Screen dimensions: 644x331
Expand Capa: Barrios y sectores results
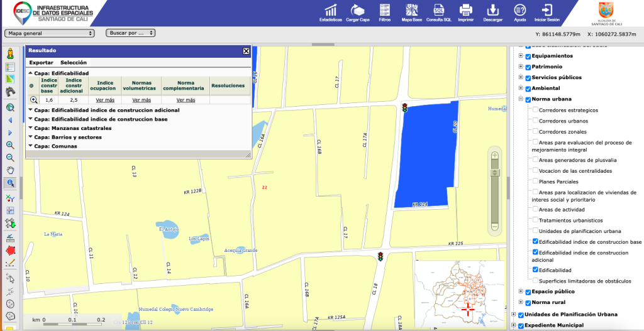tap(31, 137)
